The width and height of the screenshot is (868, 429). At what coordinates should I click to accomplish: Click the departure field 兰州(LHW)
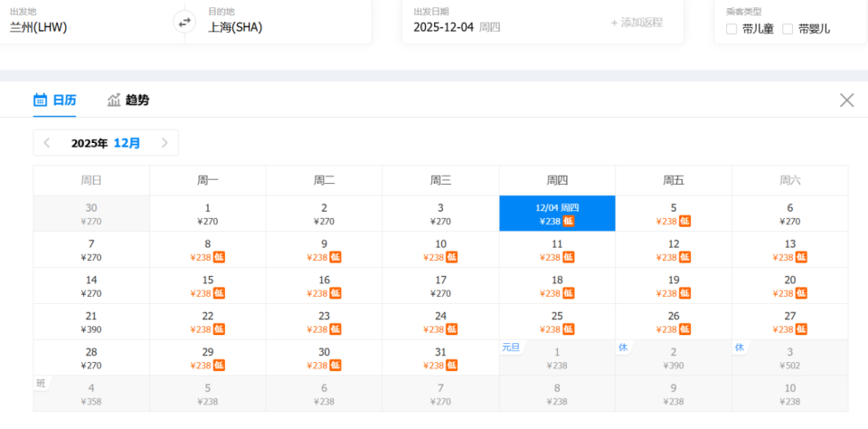tap(39, 27)
